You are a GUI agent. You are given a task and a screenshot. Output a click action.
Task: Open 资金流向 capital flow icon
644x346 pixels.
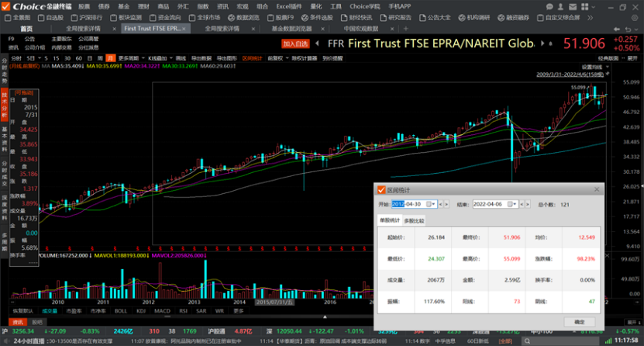(x=164, y=16)
